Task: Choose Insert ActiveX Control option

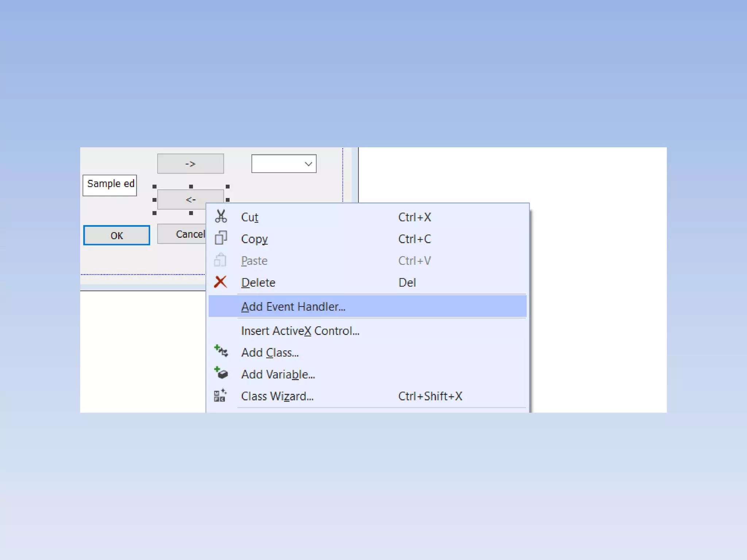Action: tap(300, 331)
